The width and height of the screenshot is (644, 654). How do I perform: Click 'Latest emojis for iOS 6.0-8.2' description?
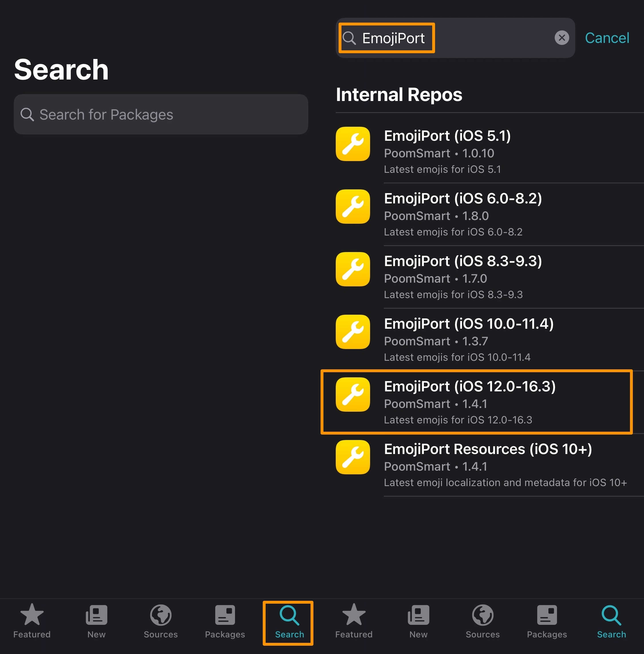point(453,232)
